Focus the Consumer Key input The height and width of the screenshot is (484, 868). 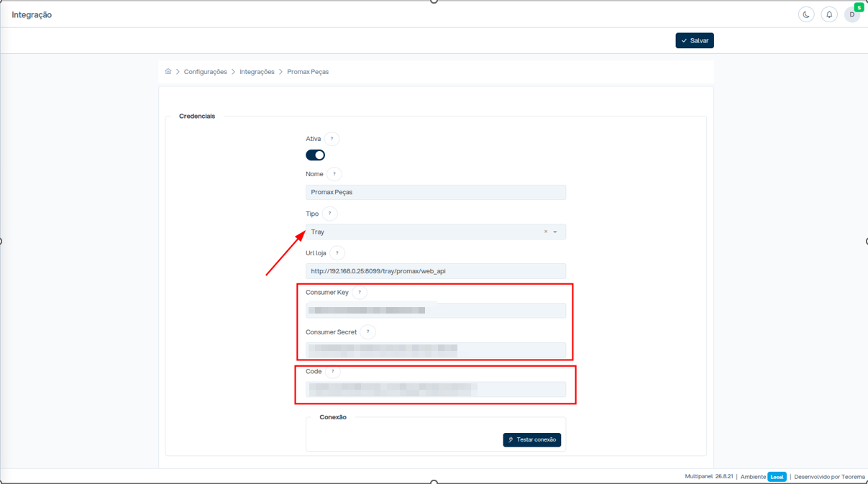tap(436, 311)
